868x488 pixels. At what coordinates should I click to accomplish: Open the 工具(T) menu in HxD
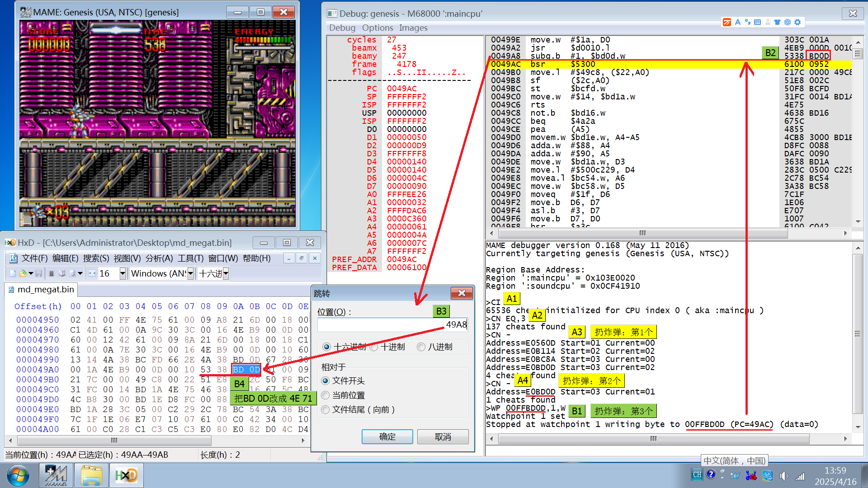(191, 258)
